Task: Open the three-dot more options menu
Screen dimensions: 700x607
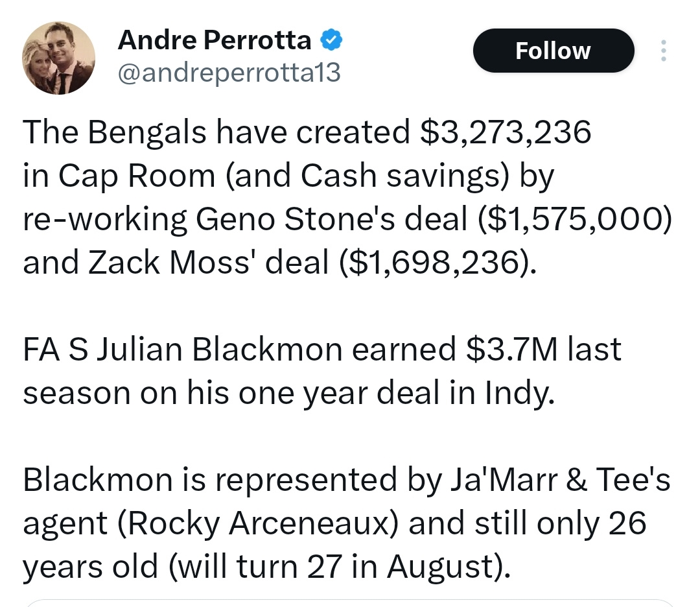Action: (664, 51)
